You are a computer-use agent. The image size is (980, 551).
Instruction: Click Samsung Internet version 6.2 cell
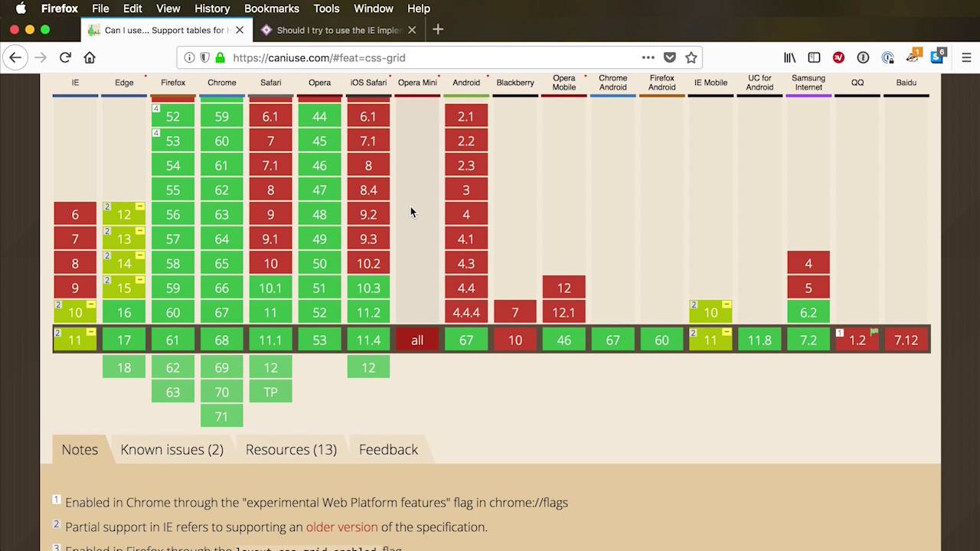(808, 312)
